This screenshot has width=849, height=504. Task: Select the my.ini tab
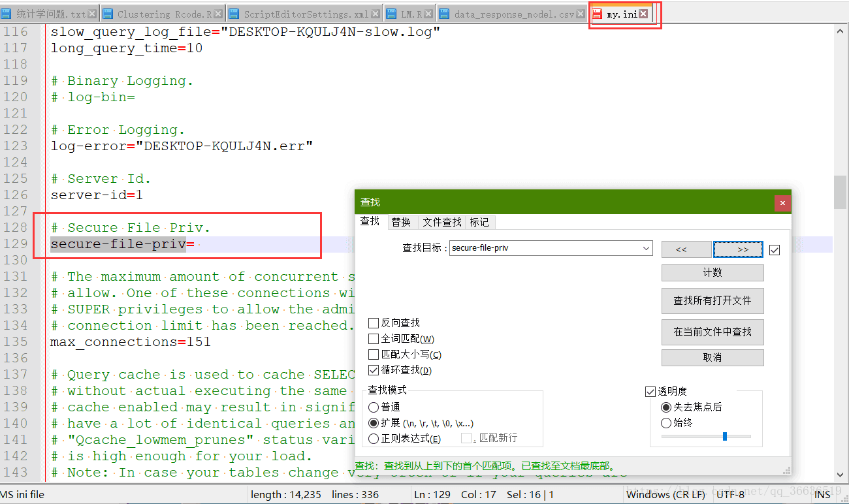point(622,14)
